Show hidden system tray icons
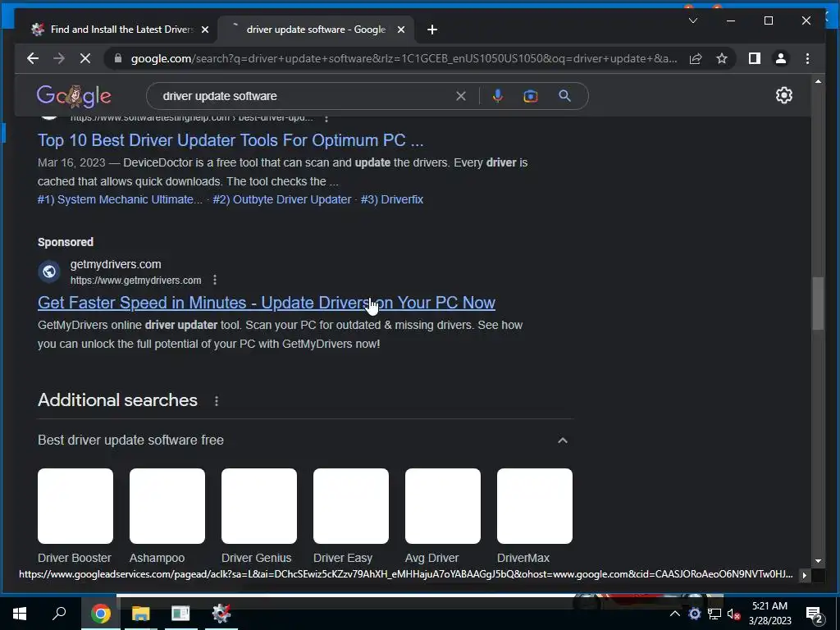The width and height of the screenshot is (840, 630). pos(675,614)
